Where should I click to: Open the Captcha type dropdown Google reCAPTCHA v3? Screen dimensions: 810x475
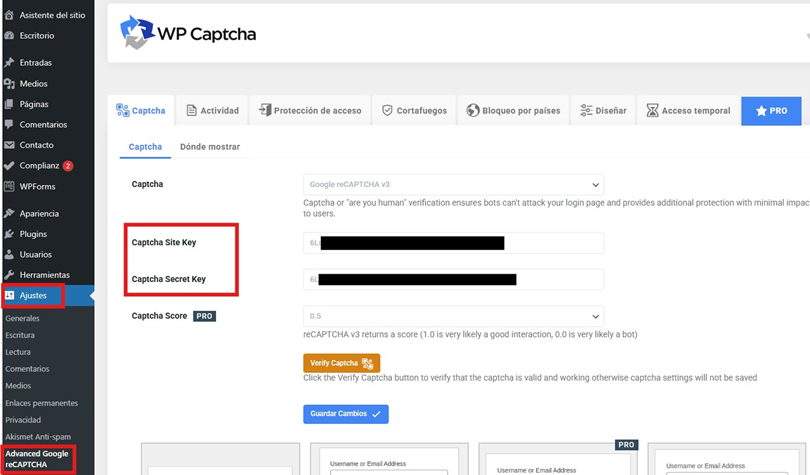coord(453,184)
